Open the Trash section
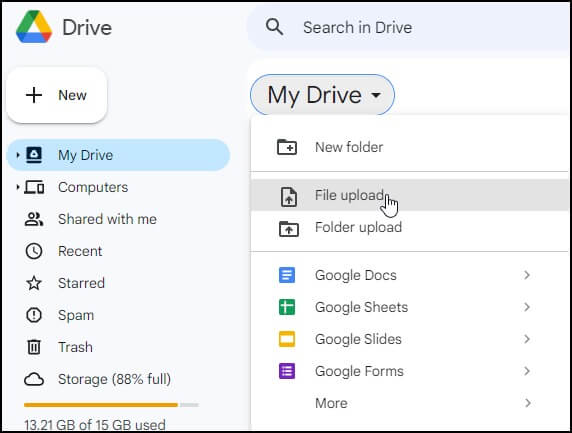This screenshot has width=572, height=433. click(118, 347)
